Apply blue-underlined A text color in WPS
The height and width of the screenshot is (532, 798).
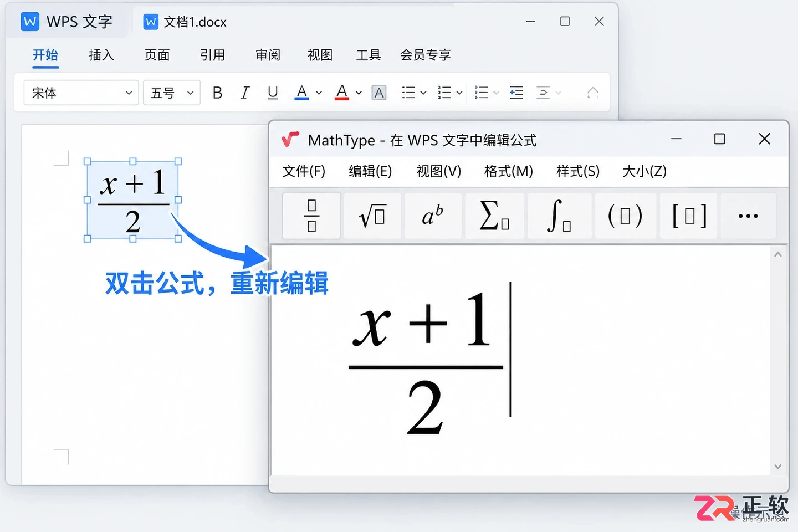tap(301, 93)
